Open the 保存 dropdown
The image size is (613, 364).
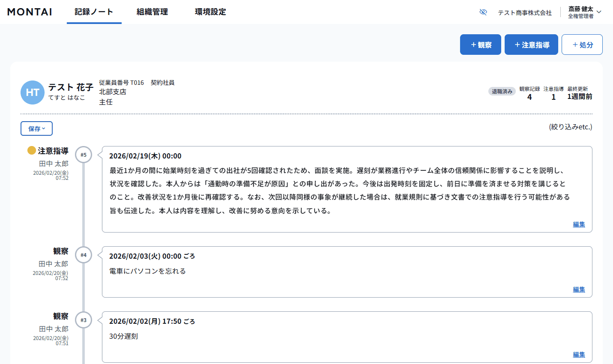(x=36, y=128)
